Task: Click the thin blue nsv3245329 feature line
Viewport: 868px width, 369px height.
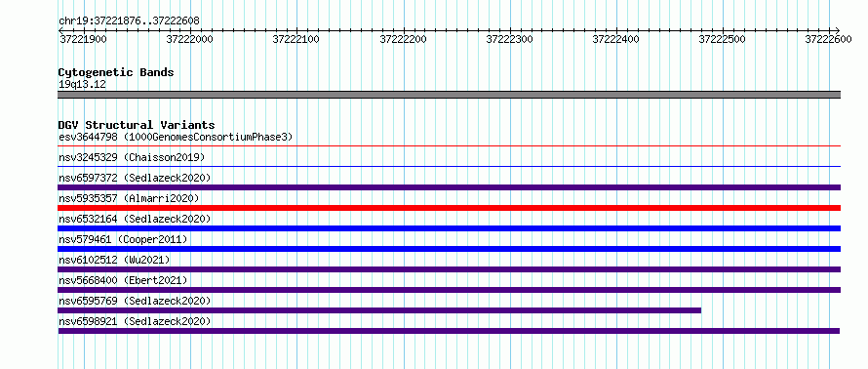Action: coord(449,166)
